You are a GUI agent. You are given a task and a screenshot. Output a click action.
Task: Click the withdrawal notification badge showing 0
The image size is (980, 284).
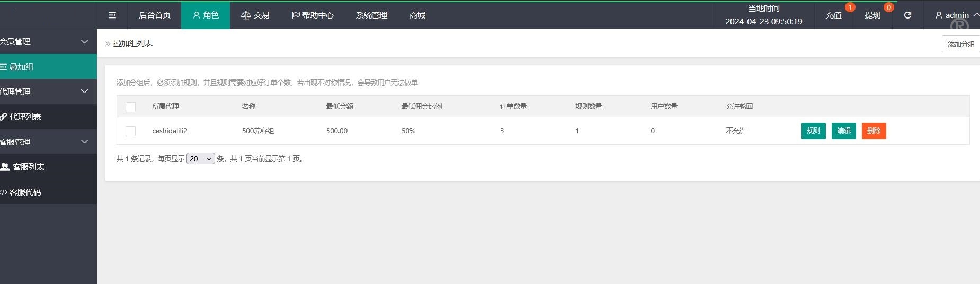point(889,7)
